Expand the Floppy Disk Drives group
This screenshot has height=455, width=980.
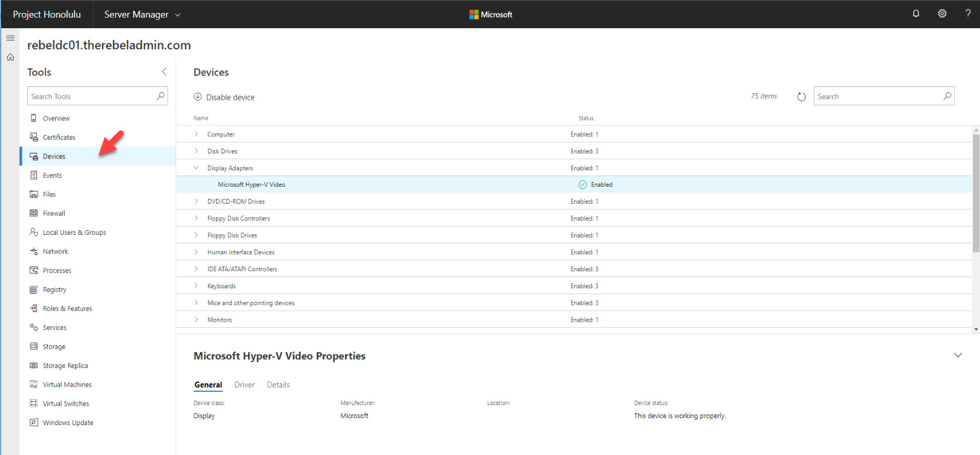coord(196,235)
